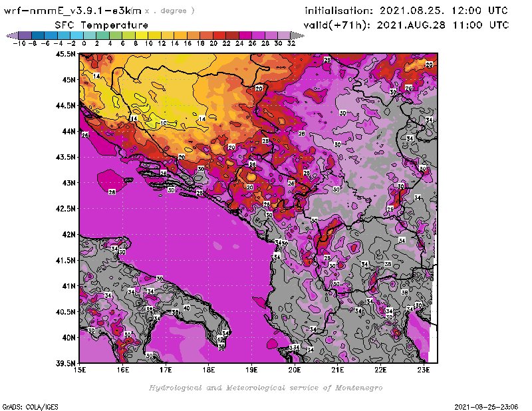Click the bright yellow 8 to 10 legend swatch
Screen dimensions: 532x411
tap(142, 35)
